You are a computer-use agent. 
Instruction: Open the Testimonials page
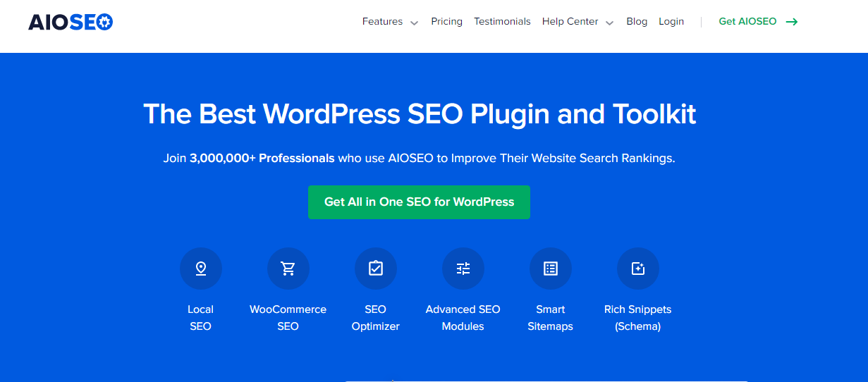502,21
